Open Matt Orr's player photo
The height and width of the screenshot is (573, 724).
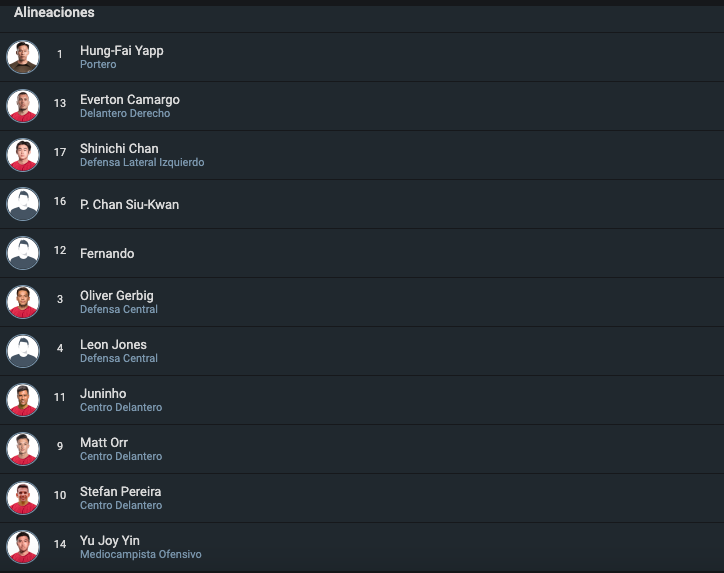(23, 448)
